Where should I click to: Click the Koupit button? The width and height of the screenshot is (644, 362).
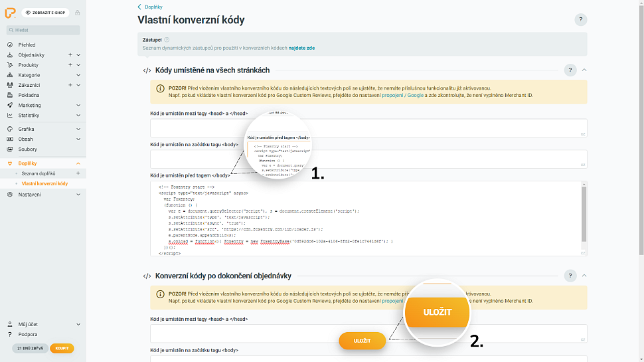[x=62, y=349]
